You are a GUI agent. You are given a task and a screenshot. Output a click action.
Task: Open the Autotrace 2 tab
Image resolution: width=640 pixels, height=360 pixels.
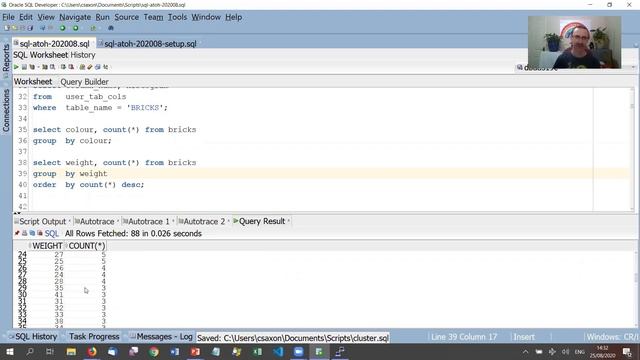pyautogui.click(x=204, y=221)
